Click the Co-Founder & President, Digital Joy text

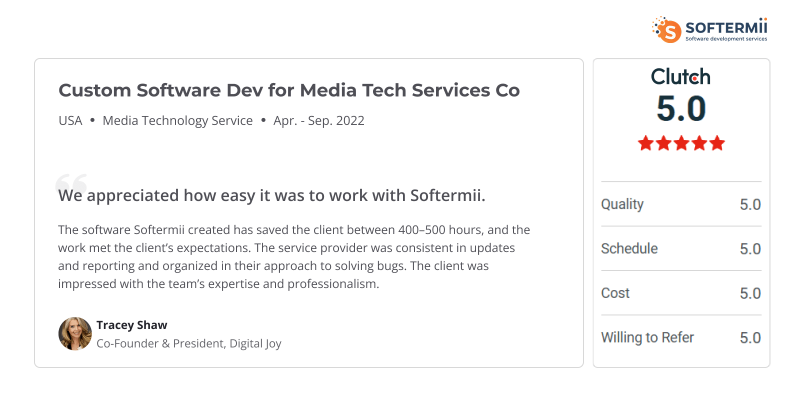click(188, 343)
